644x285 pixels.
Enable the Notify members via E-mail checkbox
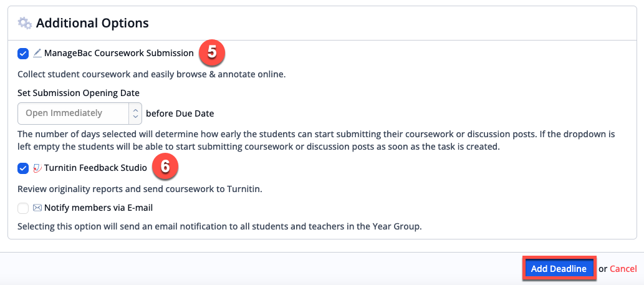pos(23,208)
